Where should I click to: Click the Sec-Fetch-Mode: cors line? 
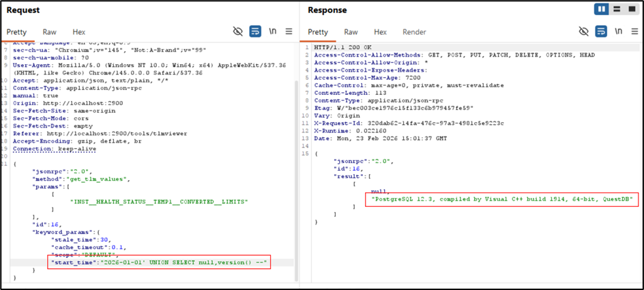51,118
